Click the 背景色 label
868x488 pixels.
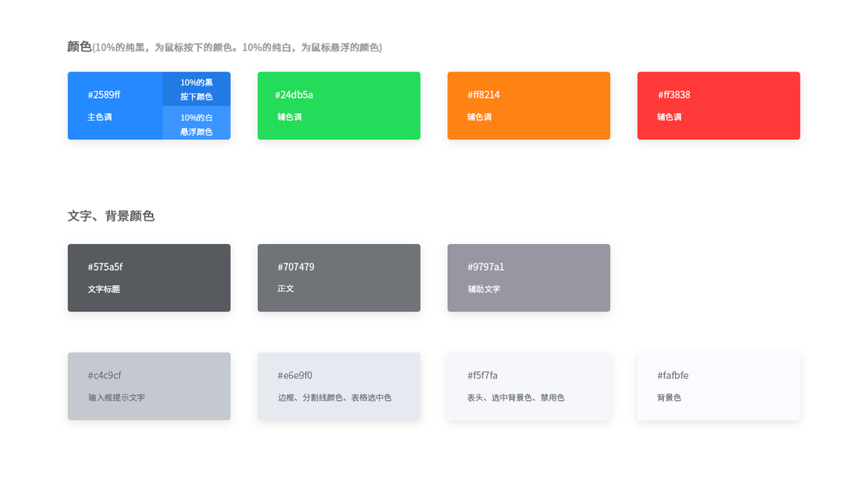click(670, 398)
